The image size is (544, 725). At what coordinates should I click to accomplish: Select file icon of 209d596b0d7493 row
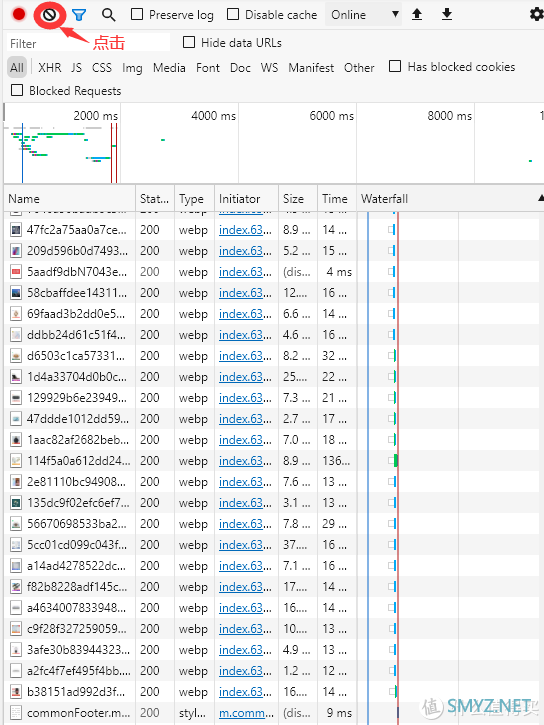pyautogui.click(x=16, y=251)
